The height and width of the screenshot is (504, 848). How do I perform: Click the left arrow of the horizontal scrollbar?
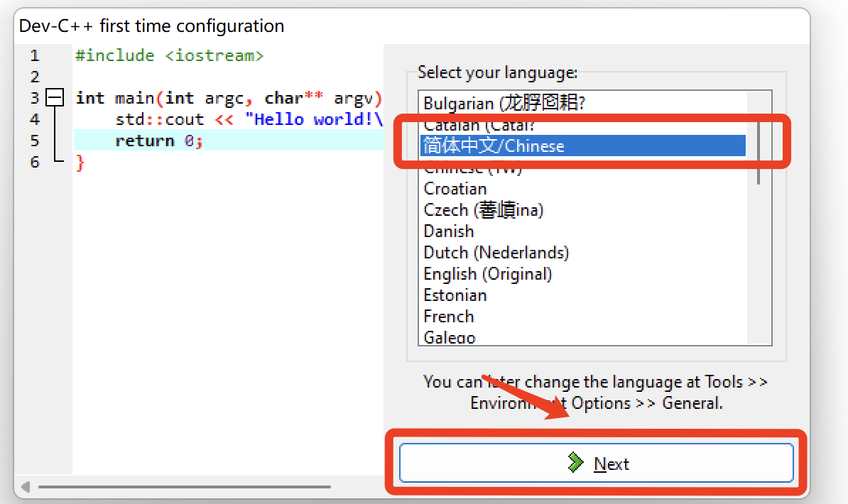[24, 488]
